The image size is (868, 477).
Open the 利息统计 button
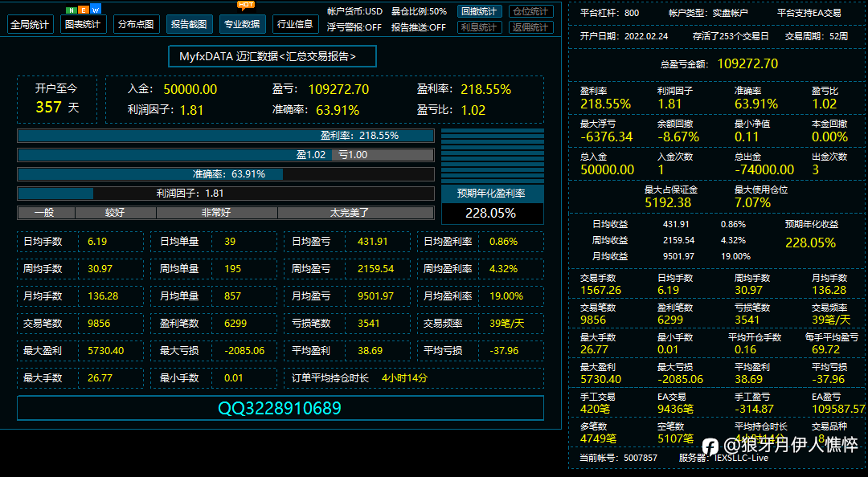pyautogui.click(x=479, y=27)
